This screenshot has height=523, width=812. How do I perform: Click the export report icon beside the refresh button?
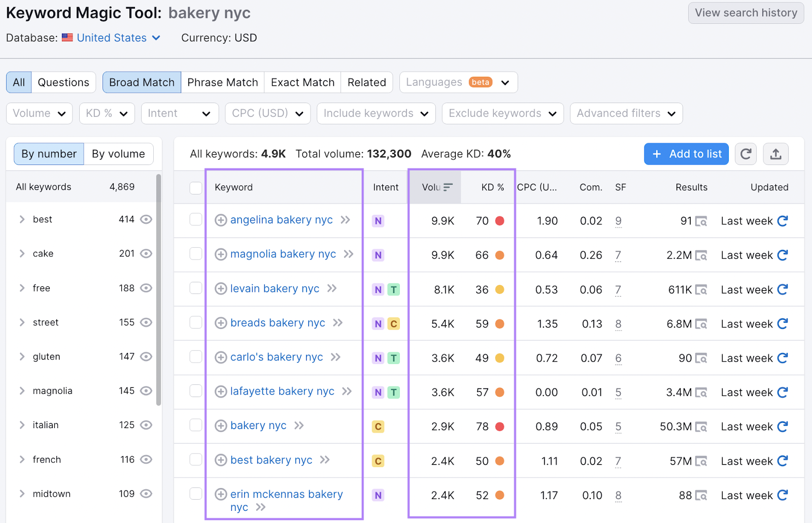point(775,154)
